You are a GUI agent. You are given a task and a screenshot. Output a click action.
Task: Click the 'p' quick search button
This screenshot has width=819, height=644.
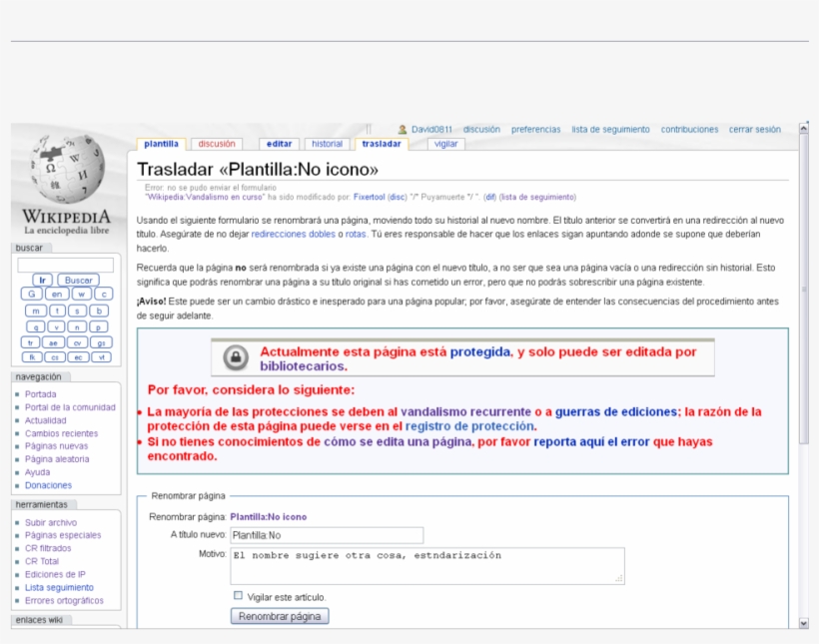(98, 326)
